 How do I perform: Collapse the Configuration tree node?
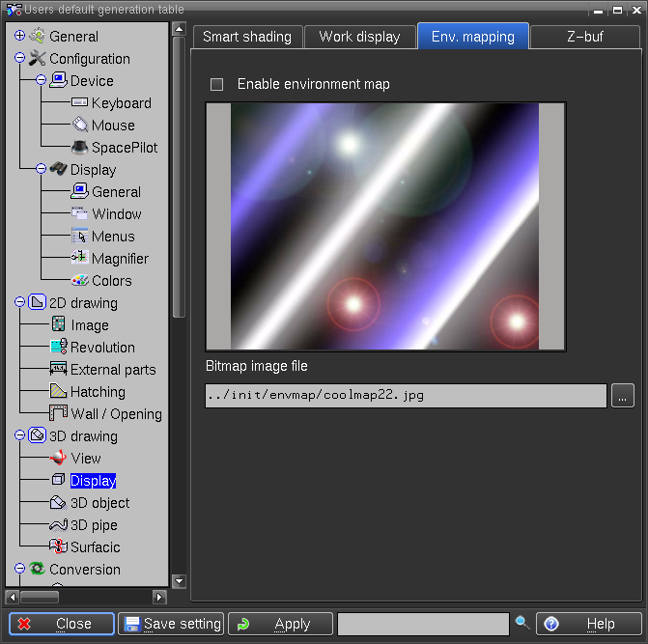pyautogui.click(x=20, y=59)
